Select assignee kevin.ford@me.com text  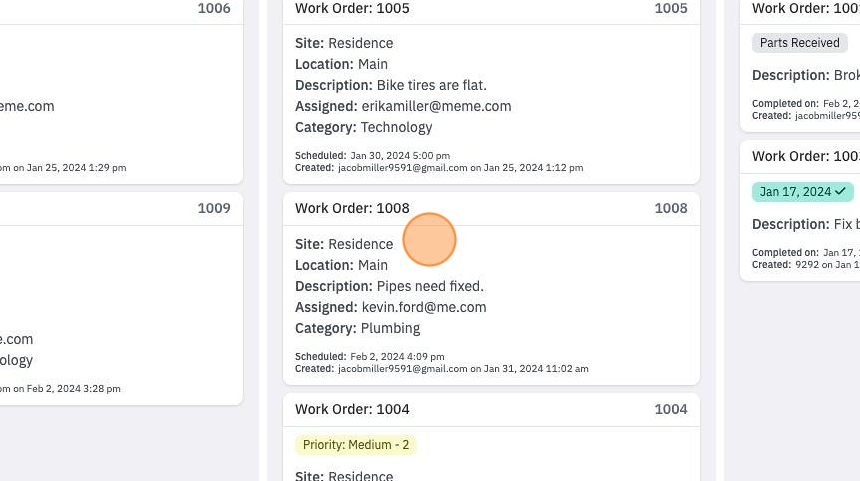(x=424, y=307)
